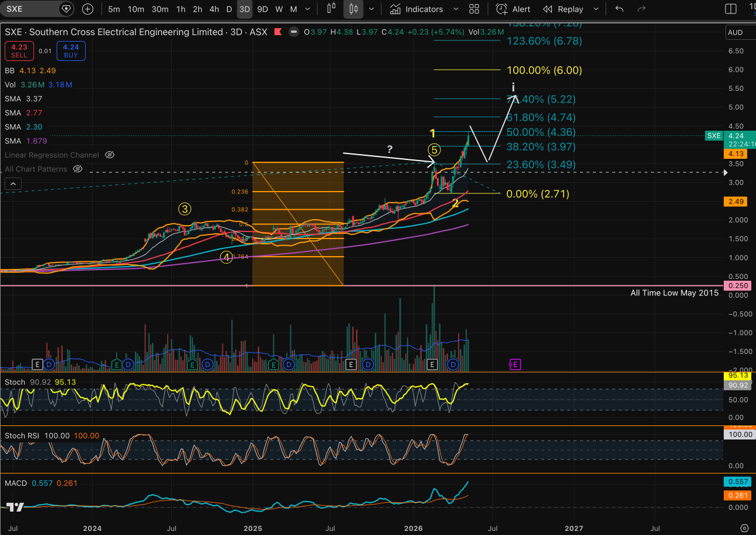Screen dimensions: 756x535
Task: Select the MACD 0.557 legend
Action: point(41,483)
